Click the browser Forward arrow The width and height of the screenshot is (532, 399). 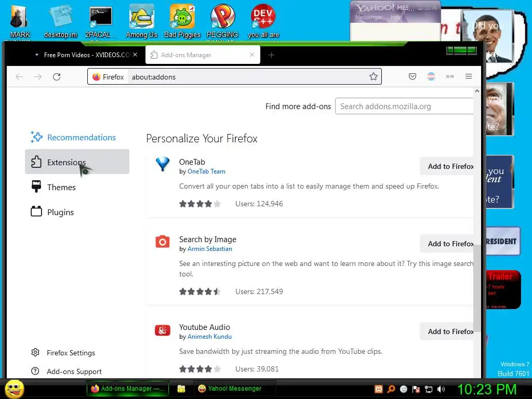tap(38, 77)
